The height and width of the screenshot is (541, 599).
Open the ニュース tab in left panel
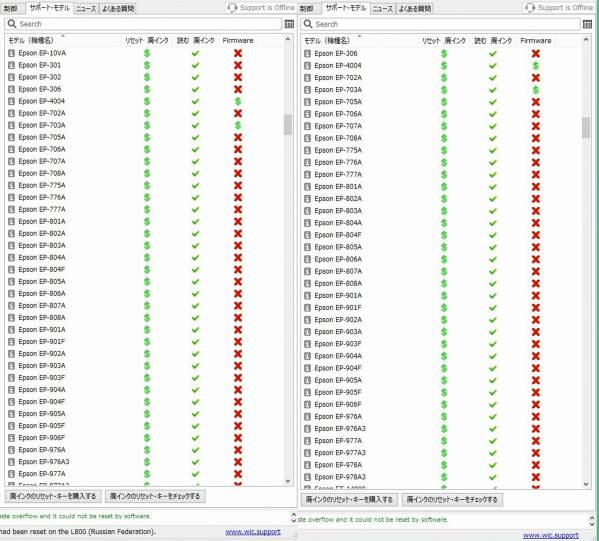[86, 8]
